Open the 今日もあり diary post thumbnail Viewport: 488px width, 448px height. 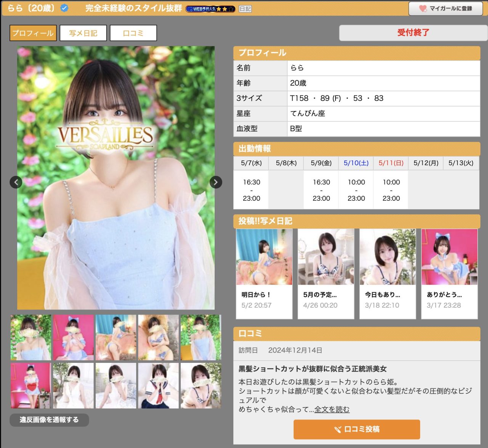coord(388,257)
